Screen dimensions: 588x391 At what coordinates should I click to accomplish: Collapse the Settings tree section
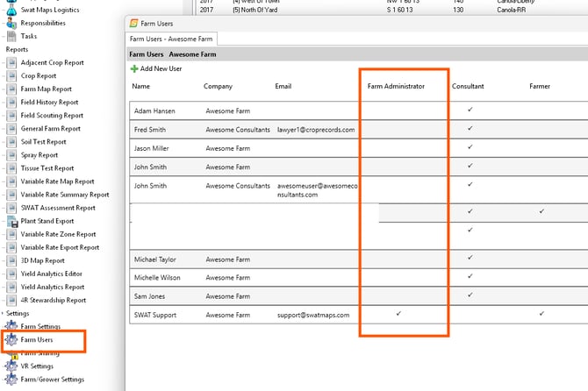tap(3, 313)
